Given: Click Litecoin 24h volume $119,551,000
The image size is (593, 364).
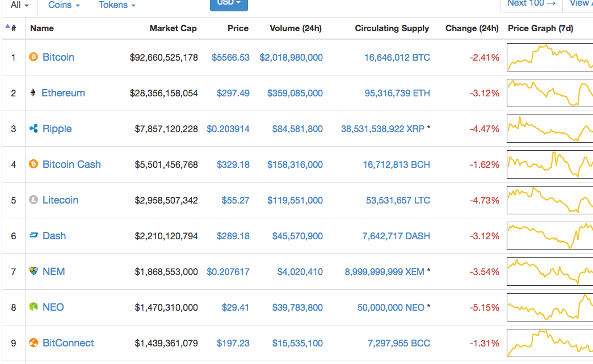Looking at the screenshot, I should [x=295, y=200].
